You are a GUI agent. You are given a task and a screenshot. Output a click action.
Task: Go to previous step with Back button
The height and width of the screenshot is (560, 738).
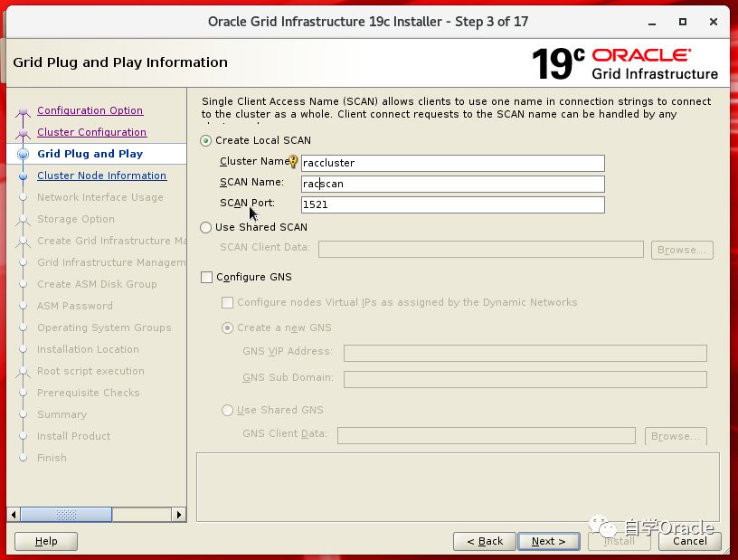click(485, 541)
